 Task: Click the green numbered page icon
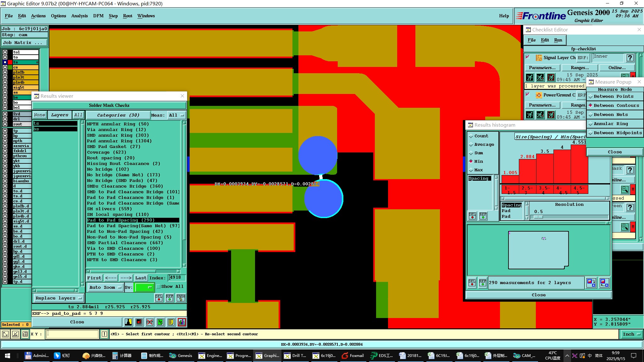[160, 322]
